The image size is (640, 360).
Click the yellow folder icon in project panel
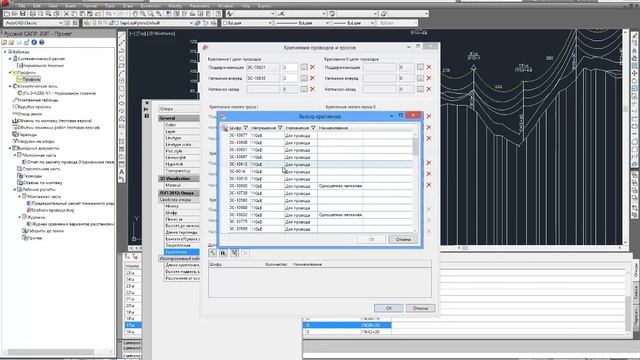(11, 42)
